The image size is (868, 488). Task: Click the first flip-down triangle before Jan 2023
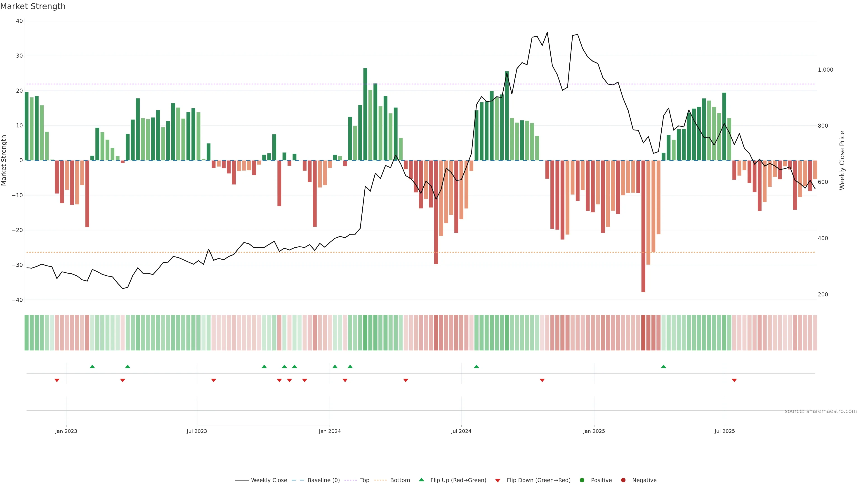57,380
